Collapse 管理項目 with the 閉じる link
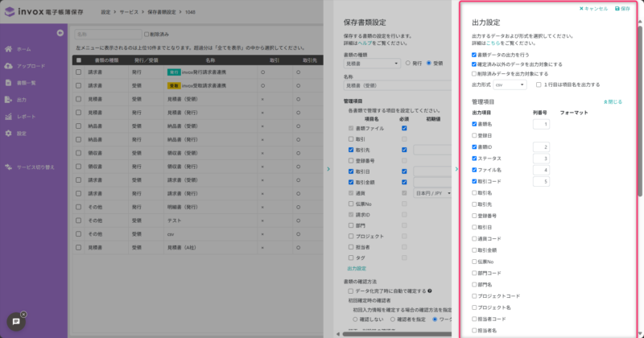Viewport: 644px width, 338px height. coord(613,102)
